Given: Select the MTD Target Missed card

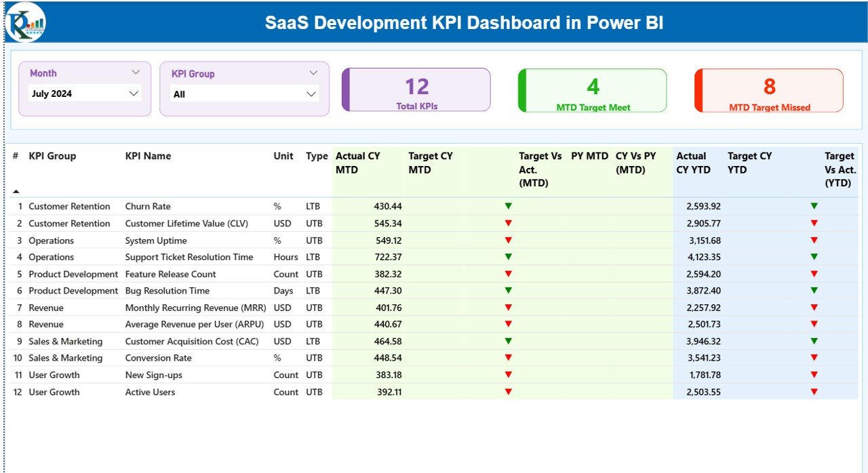Looking at the screenshot, I should coord(768,89).
